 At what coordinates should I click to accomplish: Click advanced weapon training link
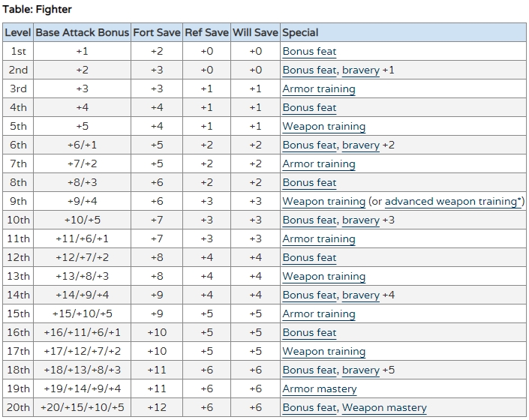click(451, 202)
